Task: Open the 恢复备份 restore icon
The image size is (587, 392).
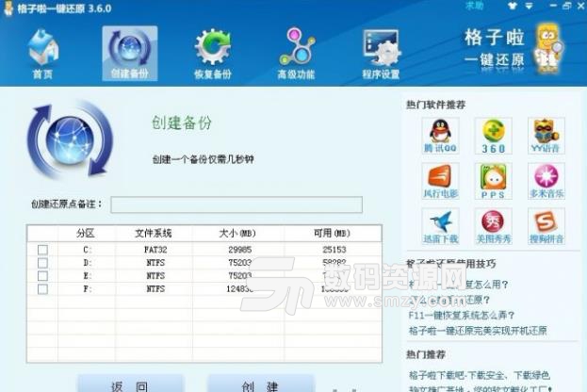Action: [x=213, y=55]
